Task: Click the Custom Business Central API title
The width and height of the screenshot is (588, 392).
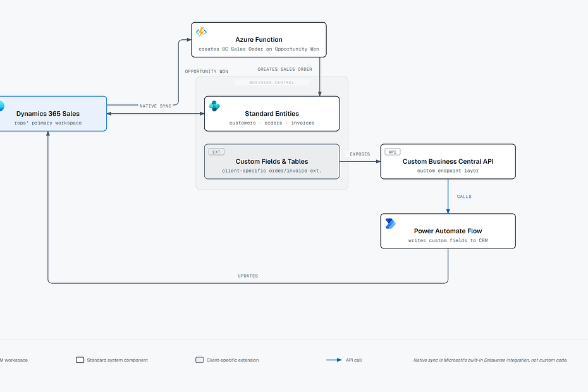Action: [448, 161]
